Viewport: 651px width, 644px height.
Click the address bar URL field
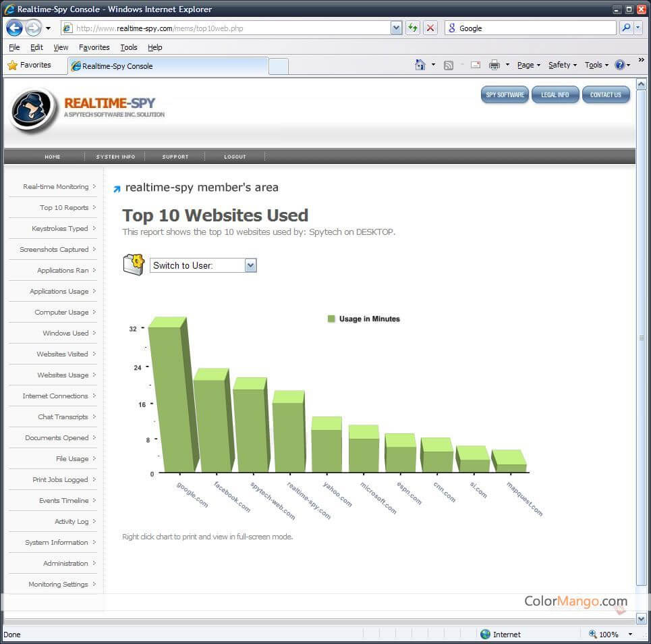(231, 28)
